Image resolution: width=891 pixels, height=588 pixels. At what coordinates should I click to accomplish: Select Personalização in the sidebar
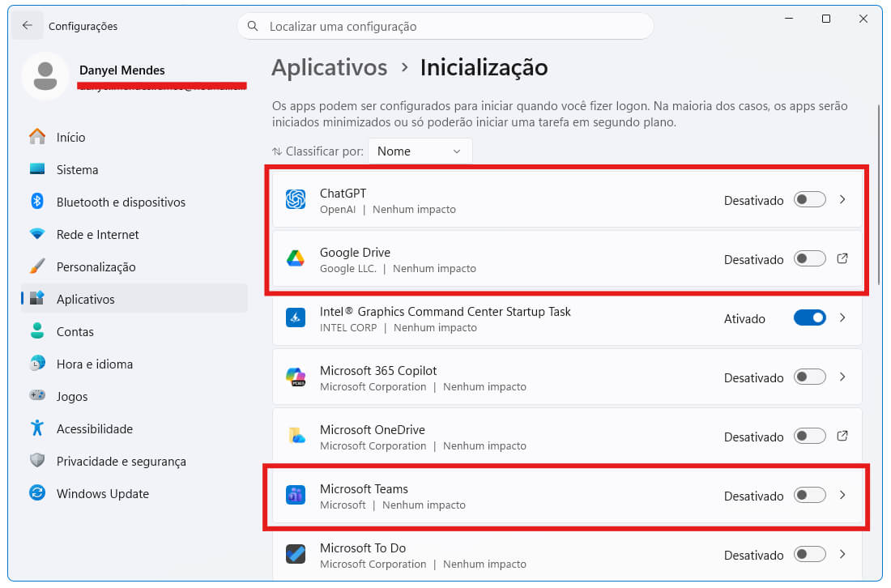point(134,266)
